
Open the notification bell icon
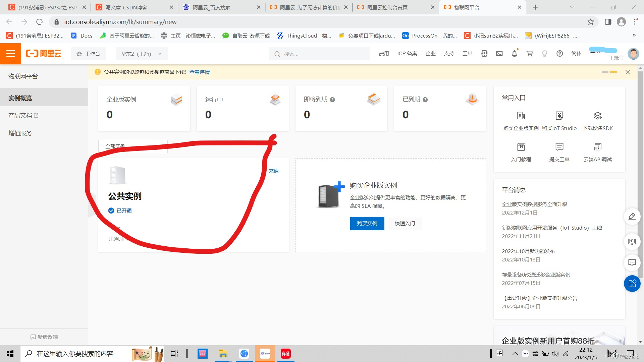point(514,53)
